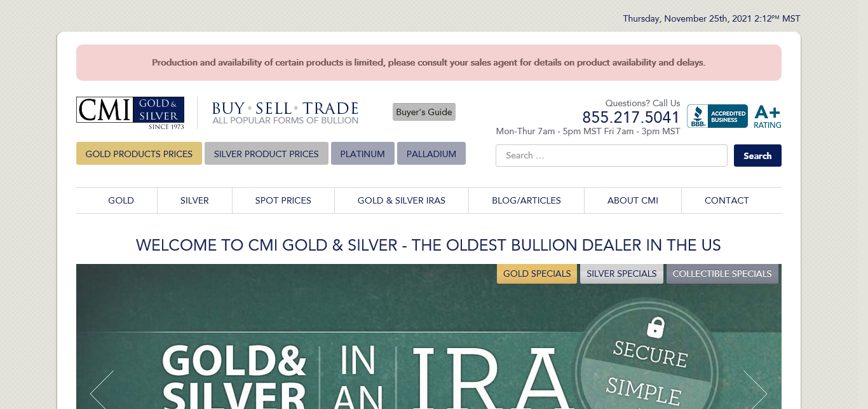The height and width of the screenshot is (409, 868).
Task: Open the Buyer's Guide
Action: point(424,112)
